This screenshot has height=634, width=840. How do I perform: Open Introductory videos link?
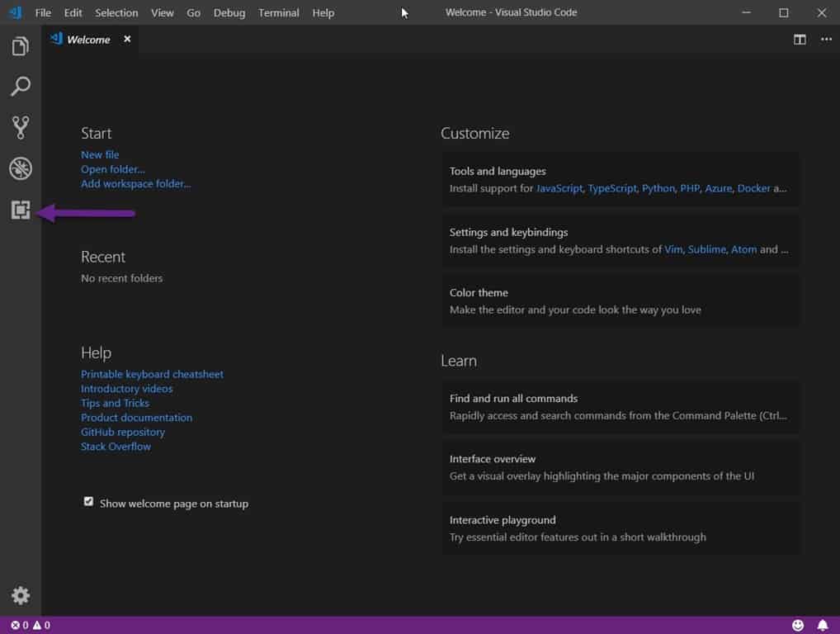coord(126,389)
